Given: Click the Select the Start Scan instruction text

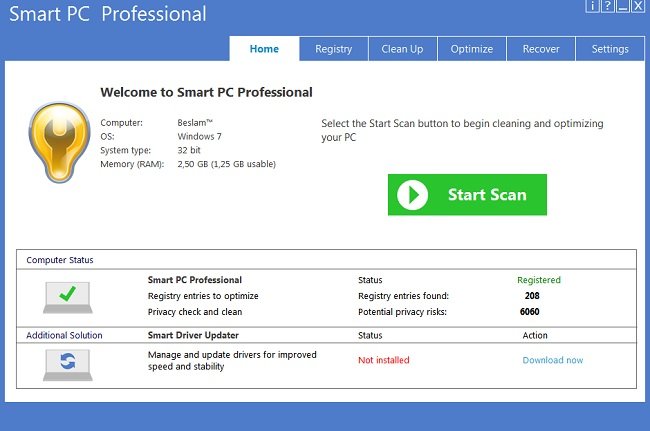Looking at the screenshot, I should [462, 130].
